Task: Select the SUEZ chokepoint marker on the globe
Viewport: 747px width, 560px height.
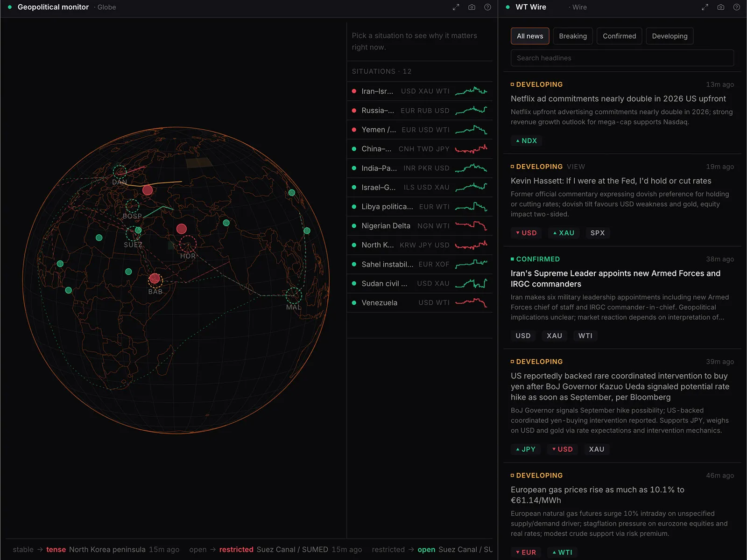Action: pos(134,233)
